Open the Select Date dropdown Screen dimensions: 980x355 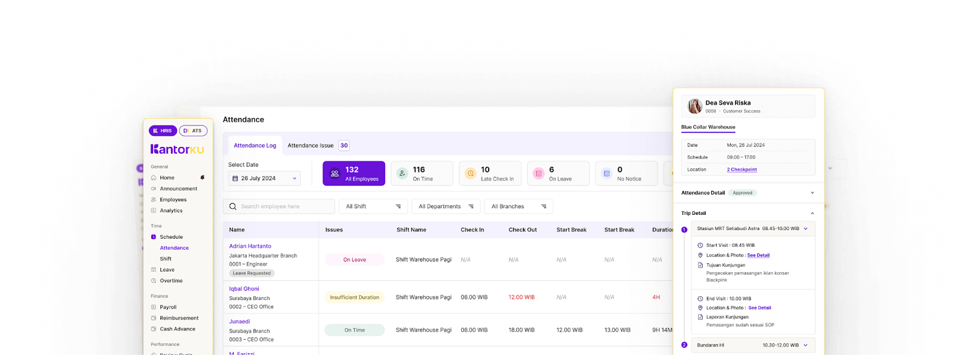click(x=264, y=179)
